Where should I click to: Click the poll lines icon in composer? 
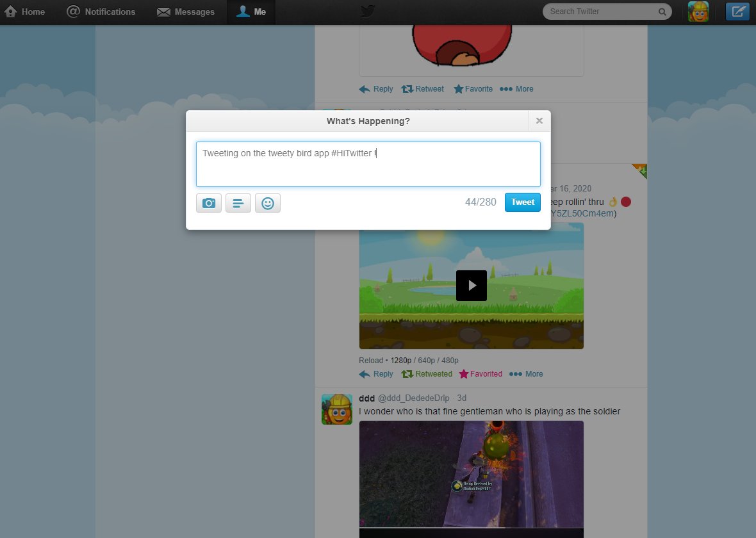pyautogui.click(x=238, y=203)
